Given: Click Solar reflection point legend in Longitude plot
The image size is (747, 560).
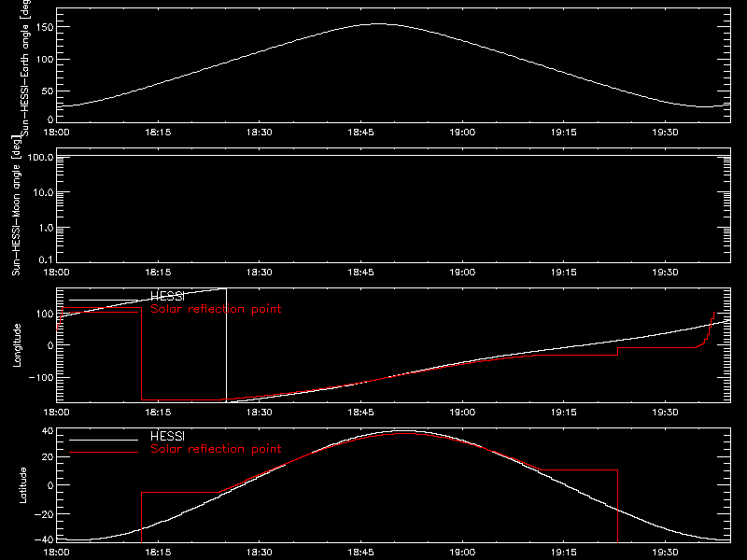Looking at the screenshot, I should (216, 309).
